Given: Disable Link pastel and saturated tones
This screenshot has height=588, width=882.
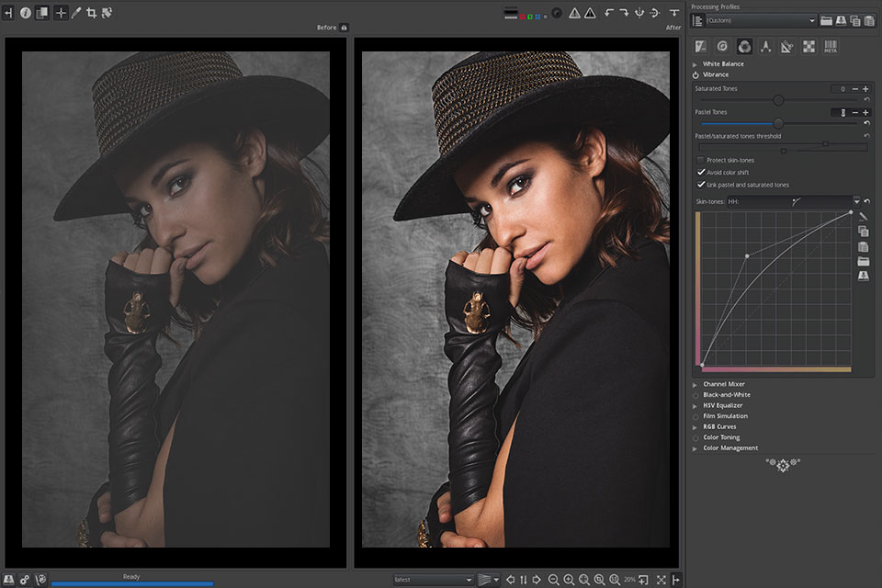Looking at the screenshot, I should (x=701, y=184).
